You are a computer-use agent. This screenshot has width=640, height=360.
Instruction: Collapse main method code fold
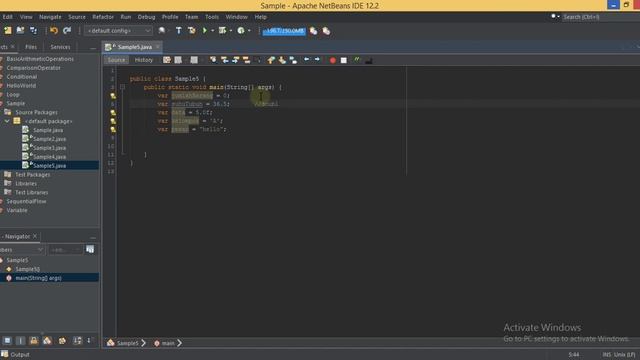(x=122, y=87)
